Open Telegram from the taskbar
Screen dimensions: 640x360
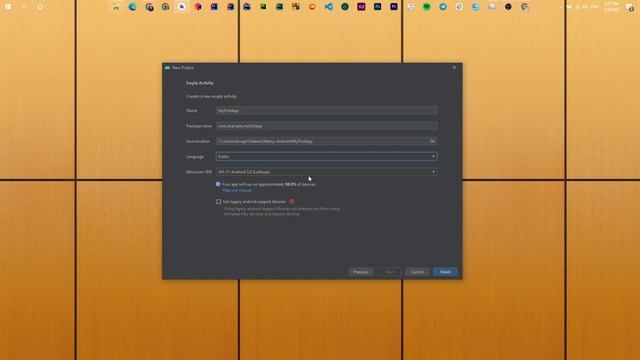[x=443, y=7]
